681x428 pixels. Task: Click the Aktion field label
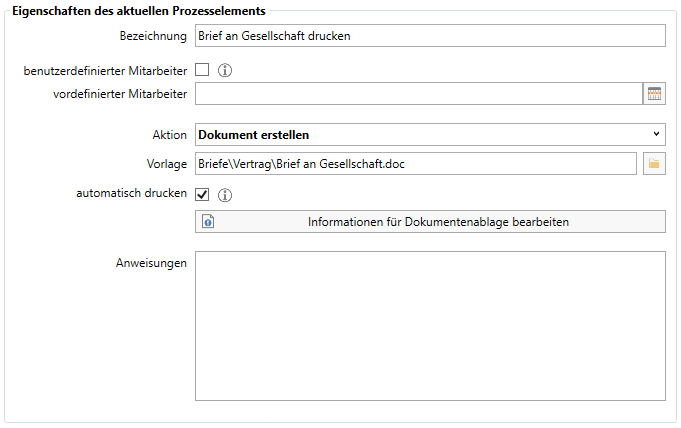click(169, 135)
